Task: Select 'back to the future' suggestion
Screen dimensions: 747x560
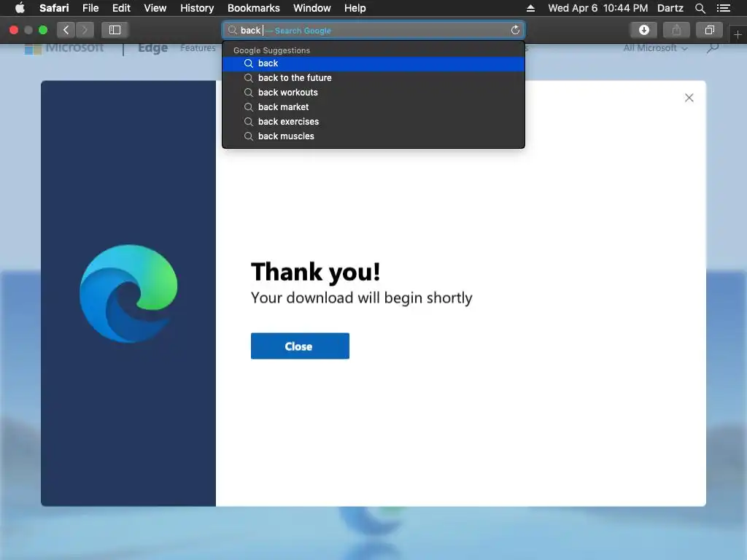Action: (373, 78)
